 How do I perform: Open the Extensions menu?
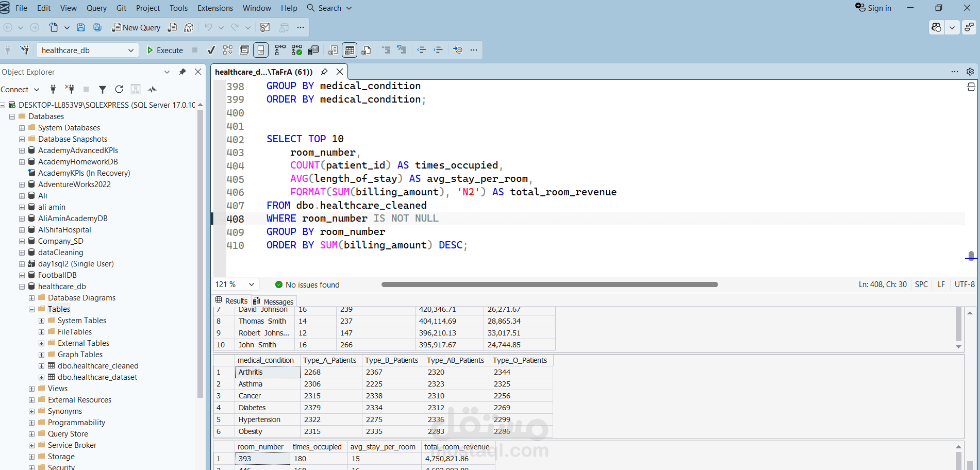tap(215, 8)
